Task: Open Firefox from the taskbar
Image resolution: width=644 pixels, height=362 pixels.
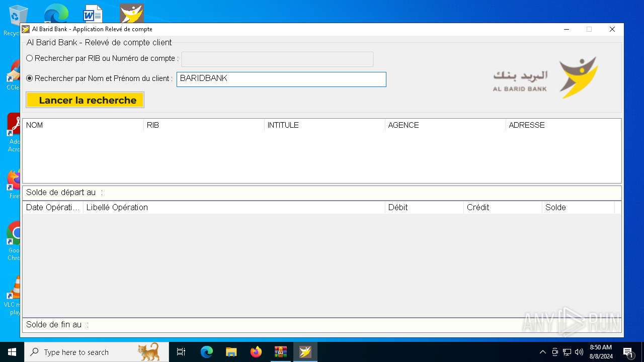Action: coord(256,352)
